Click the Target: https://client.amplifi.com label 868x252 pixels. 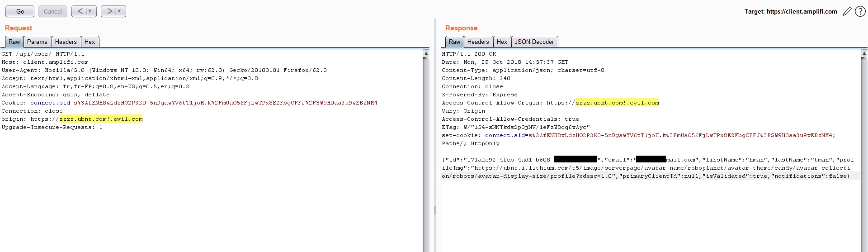(x=791, y=11)
